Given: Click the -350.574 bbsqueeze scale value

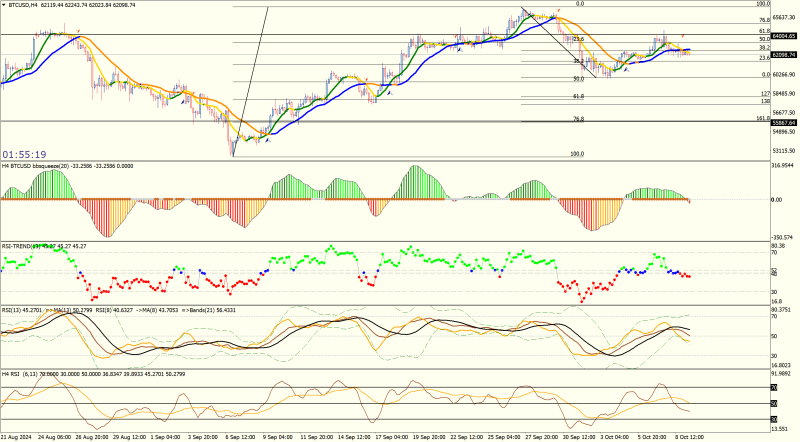Looking at the screenshot, I should point(783,237).
